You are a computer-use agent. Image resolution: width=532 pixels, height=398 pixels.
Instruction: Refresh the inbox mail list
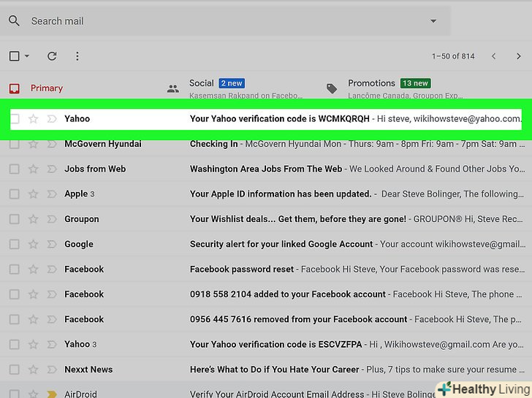click(52, 56)
